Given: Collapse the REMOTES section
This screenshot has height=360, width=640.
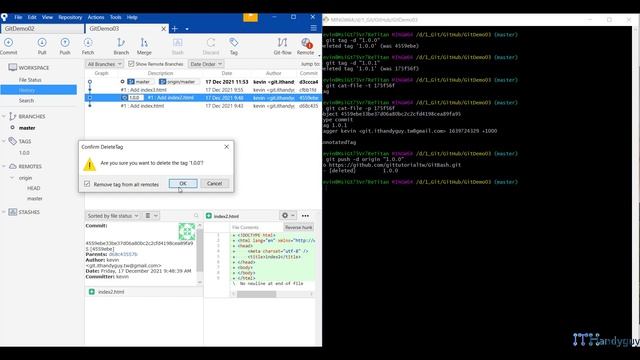Looking at the screenshot, I should (x=4, y=167).
